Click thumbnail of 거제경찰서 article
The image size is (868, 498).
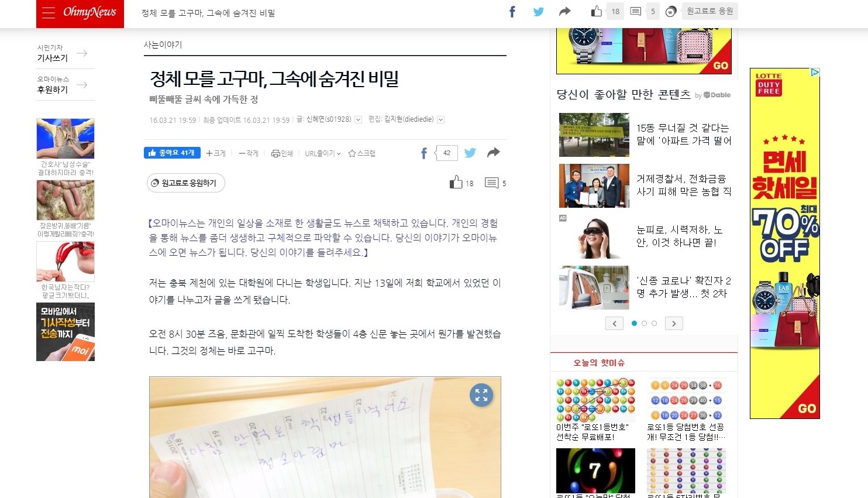coord(594,186)
